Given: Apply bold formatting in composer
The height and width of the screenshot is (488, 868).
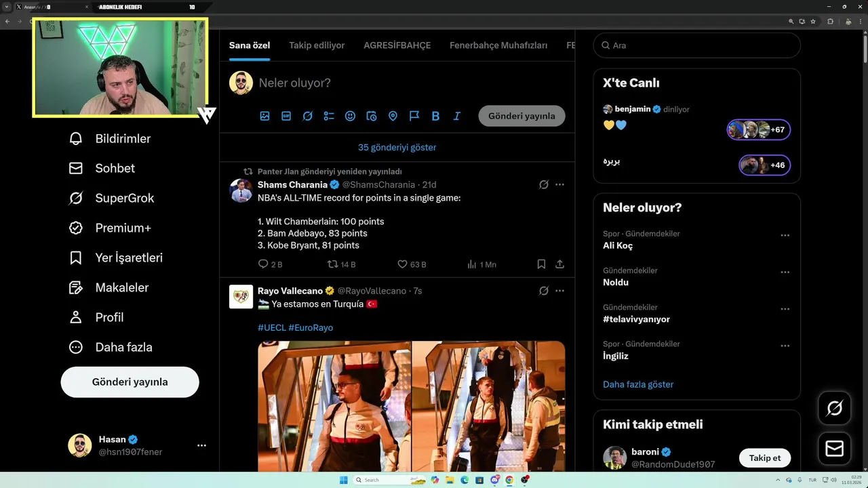Looking at the screenshot, I should coord(435,116).
